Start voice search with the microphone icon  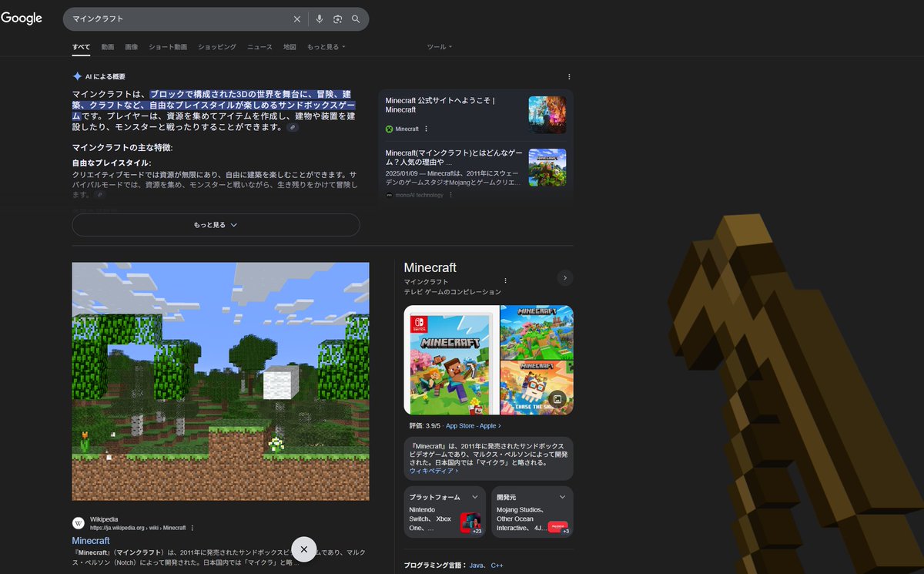pos(320,19)
